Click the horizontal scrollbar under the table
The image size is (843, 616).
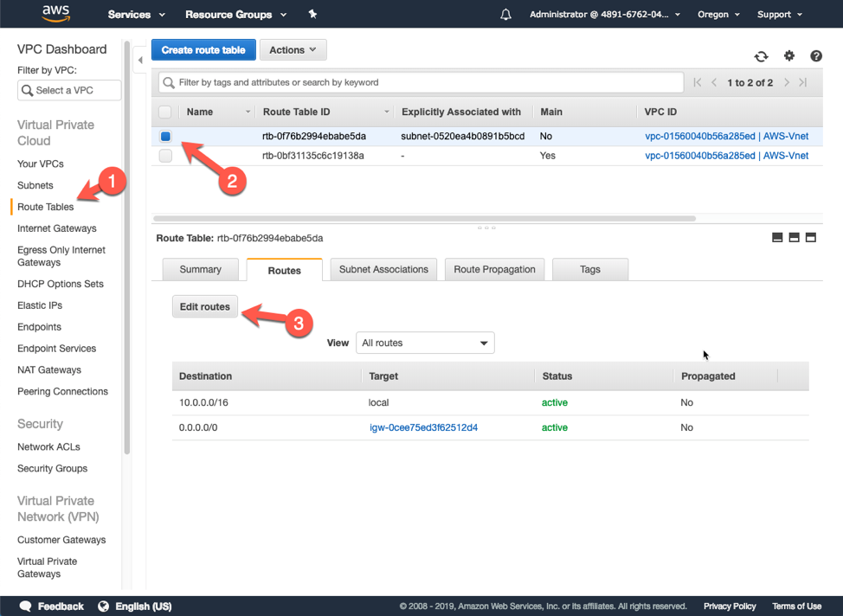point(424,218)
